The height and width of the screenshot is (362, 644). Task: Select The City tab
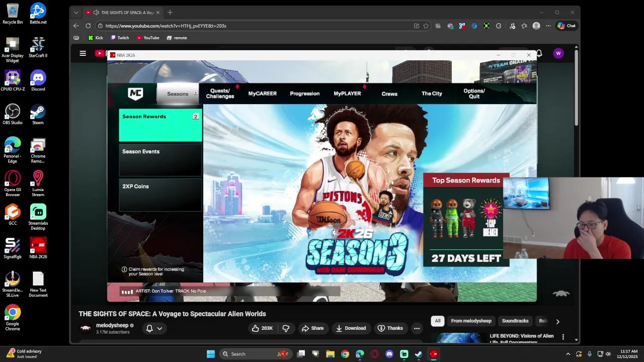click(x=432, y=94)
